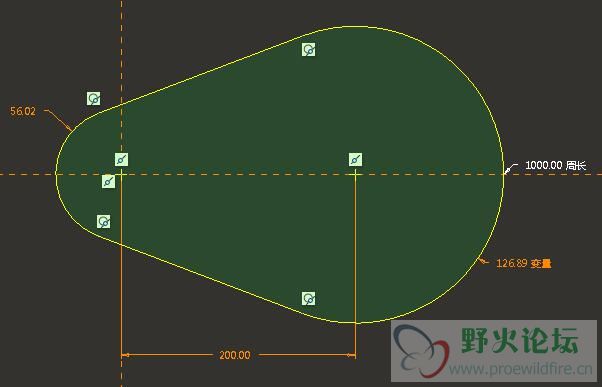Select the lower-left tangent constraint icon on the small arc
The image size is (602, 387).
tap(104, 222)
